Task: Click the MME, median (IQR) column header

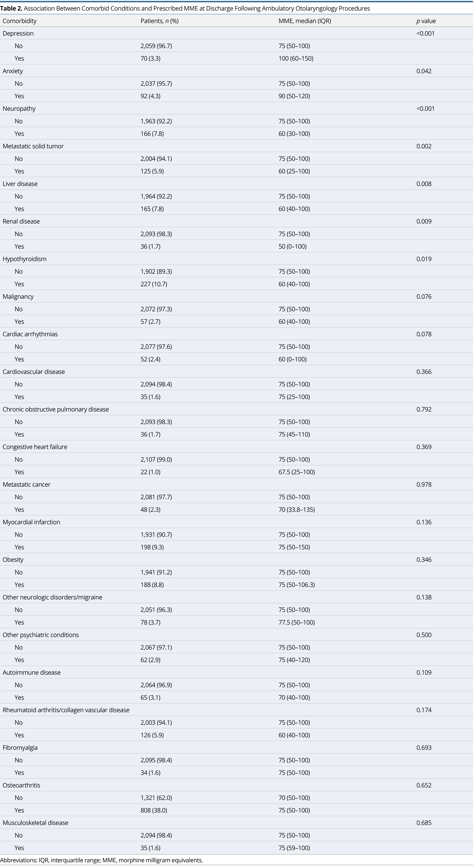Action: click(305, 21)
